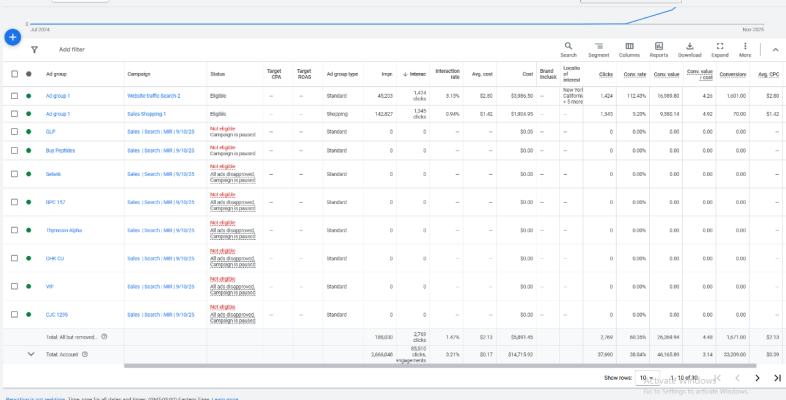Viewport: 786px width, 400px height.
Task: Click status dot for Thymosin Alpha
Action: (x=29, y=230)
